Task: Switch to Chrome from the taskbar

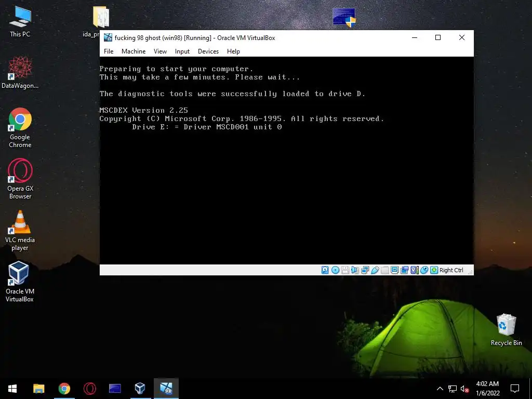Action: [x=64, y=389]
